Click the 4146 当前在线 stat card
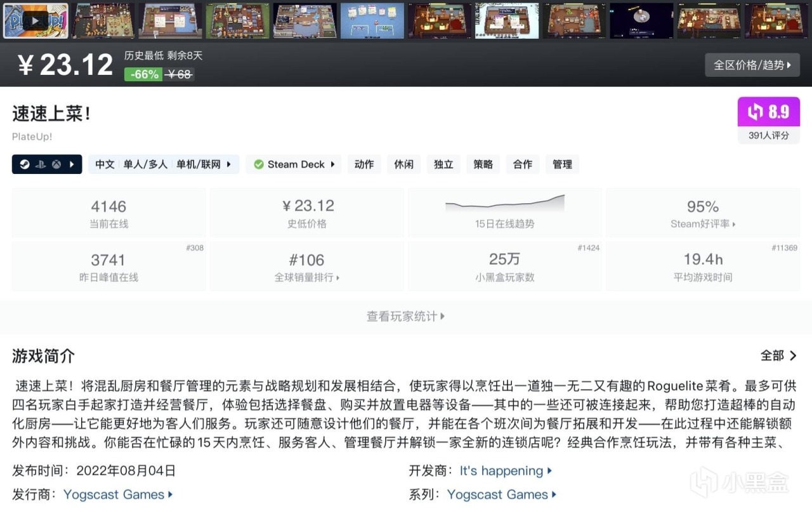 tap(108, 213)
